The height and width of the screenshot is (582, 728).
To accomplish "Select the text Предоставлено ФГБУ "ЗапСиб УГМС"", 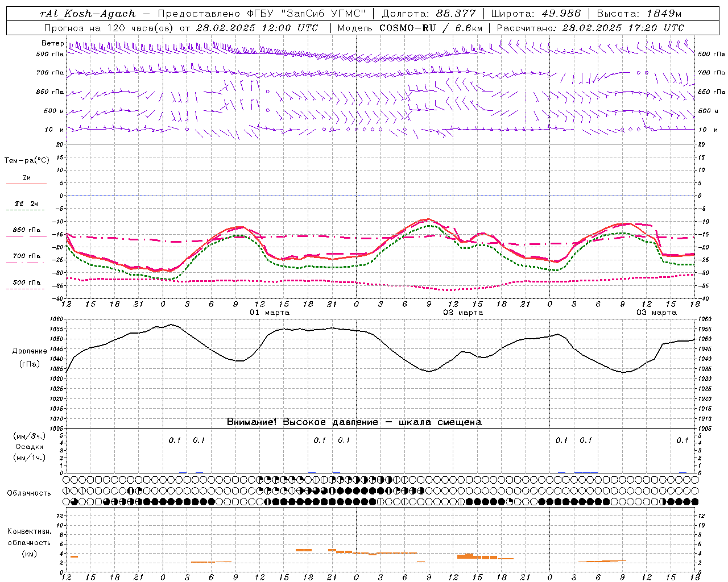I will coord(260,14).
